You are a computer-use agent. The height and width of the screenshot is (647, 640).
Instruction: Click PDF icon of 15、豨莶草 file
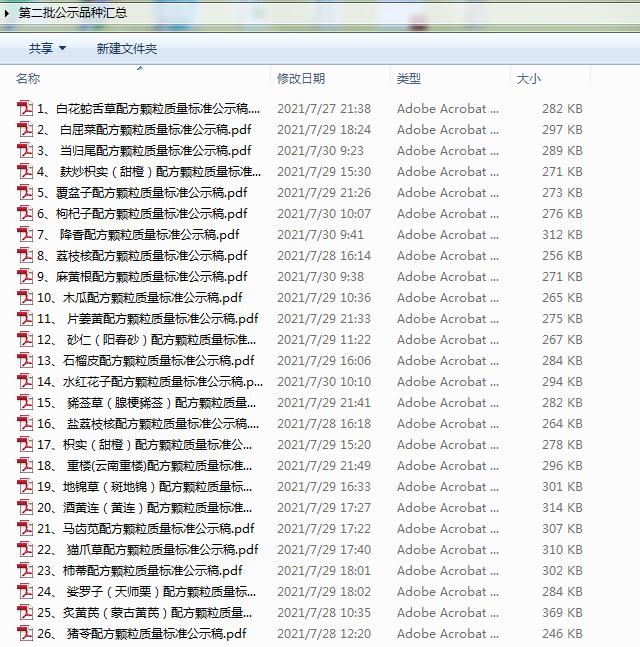click(x=25, y=403)
